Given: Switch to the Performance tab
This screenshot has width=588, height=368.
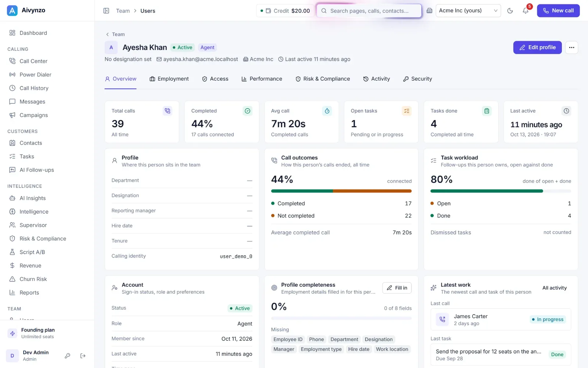Looking at the screenshot, I should tap(262, 79).
